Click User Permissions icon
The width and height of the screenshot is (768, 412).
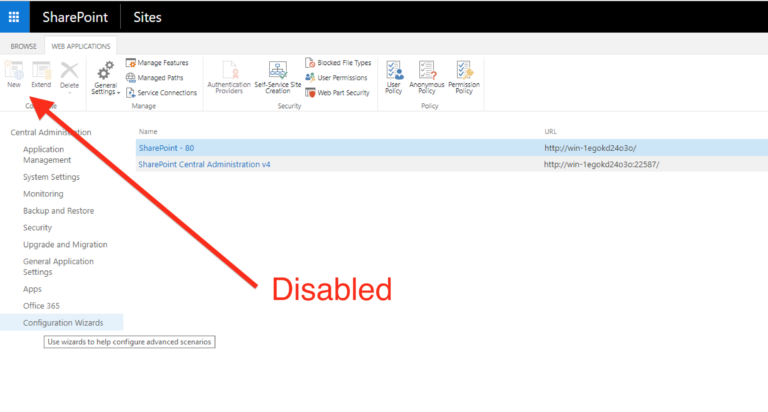[310, 77]
